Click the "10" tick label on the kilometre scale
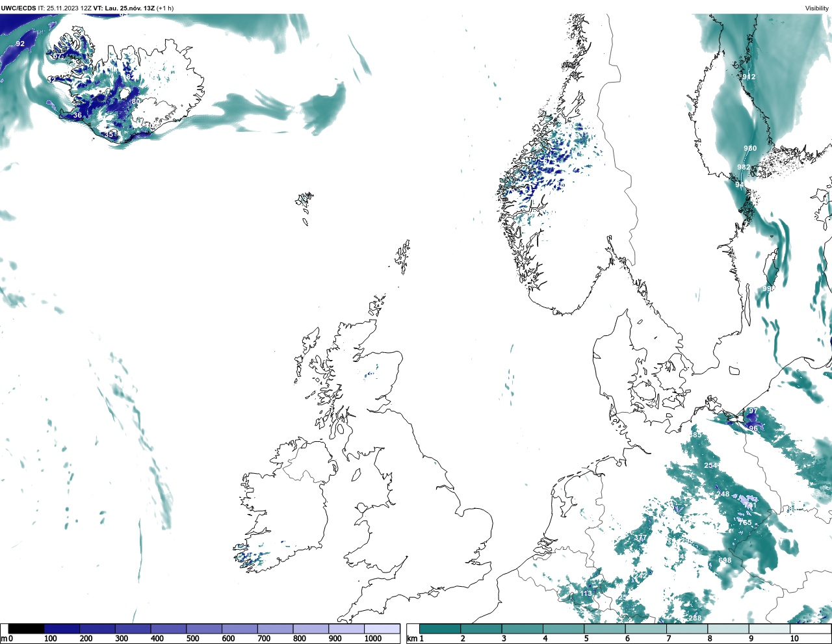This screenshot has width=832, height=644. click(x=794, y=639)
